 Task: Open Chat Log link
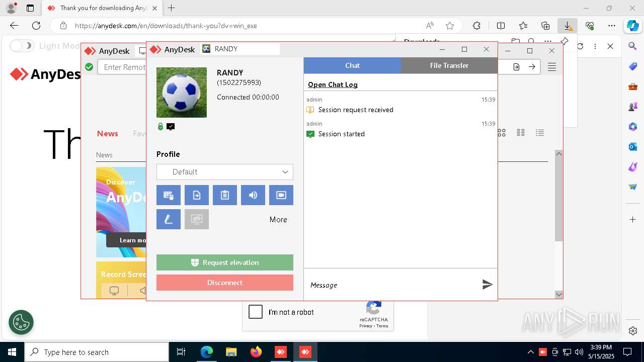tap(333, 84)
